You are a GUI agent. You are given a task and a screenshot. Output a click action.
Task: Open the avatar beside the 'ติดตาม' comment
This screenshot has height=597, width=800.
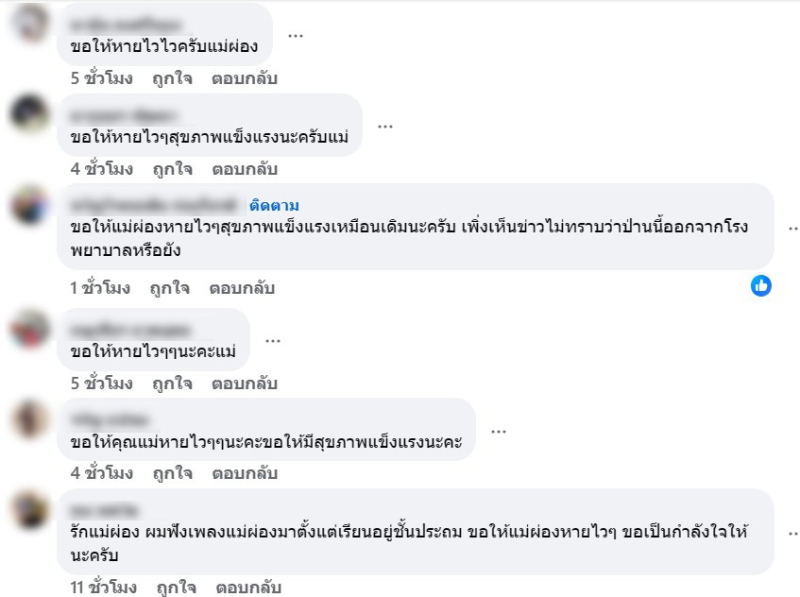[30, 204]
